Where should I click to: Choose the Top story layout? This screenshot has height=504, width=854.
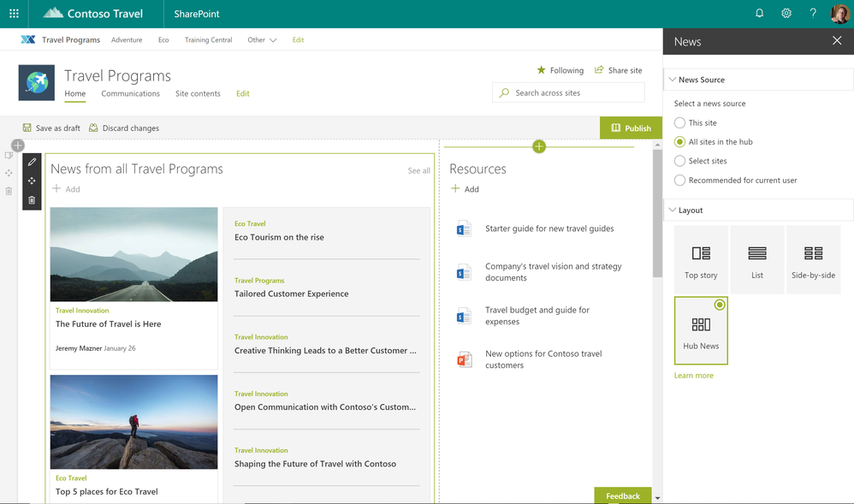[x=701, y=260]
